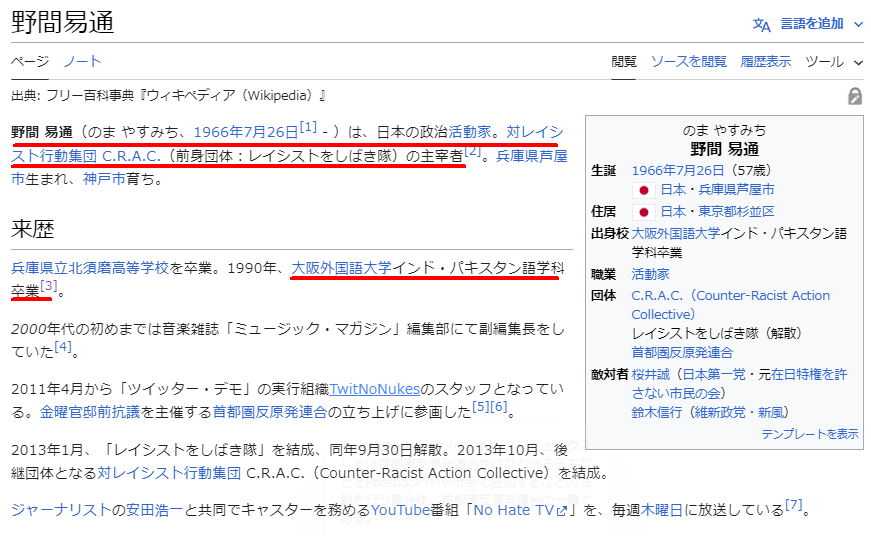Click citation reference [3]
This screenshot has height=536, width=871.
[x=48, y=286]
